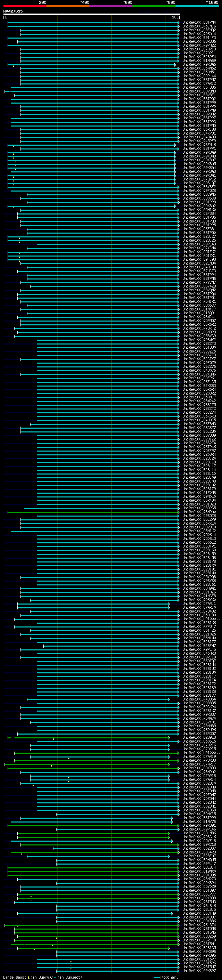Select the UniRef100_B5AN52 label
Image resolution: width=222 pixels, height=980 pixels.
199,68
